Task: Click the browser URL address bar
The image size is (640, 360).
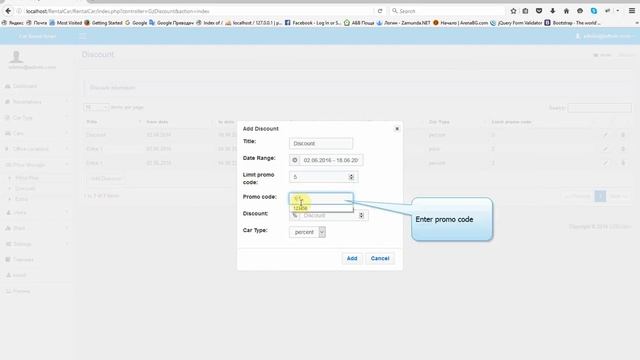Action: click(196, 11)
